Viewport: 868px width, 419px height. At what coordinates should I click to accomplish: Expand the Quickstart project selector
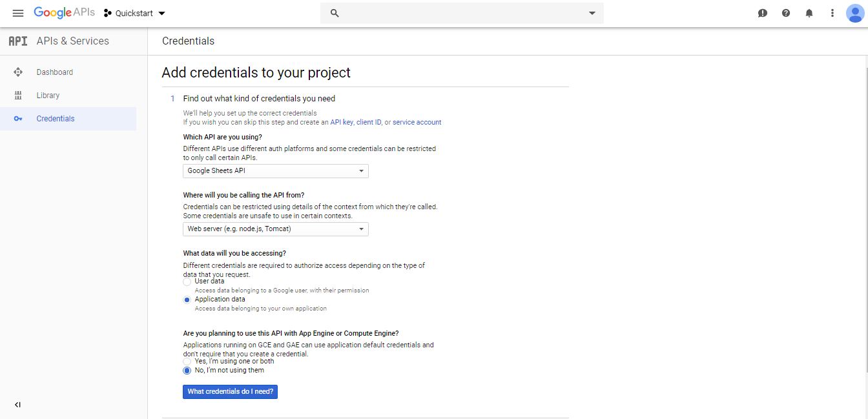click(x=134, y=12)
